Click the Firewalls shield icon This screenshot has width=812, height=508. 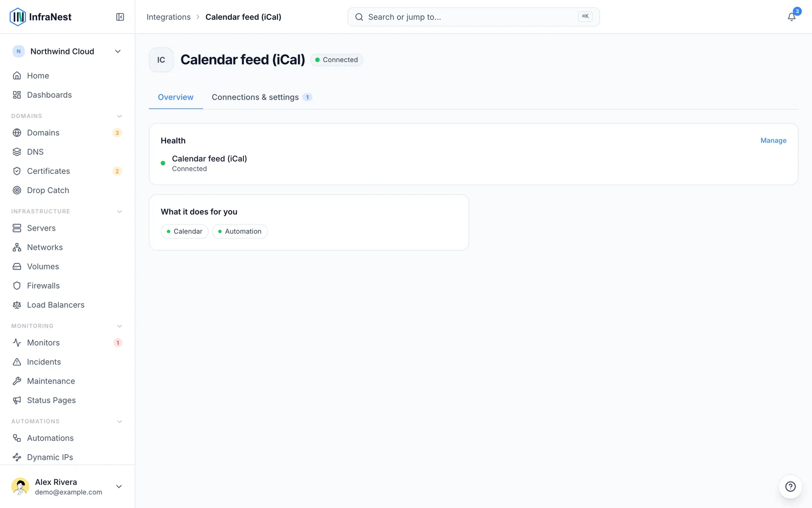[17, 286]
